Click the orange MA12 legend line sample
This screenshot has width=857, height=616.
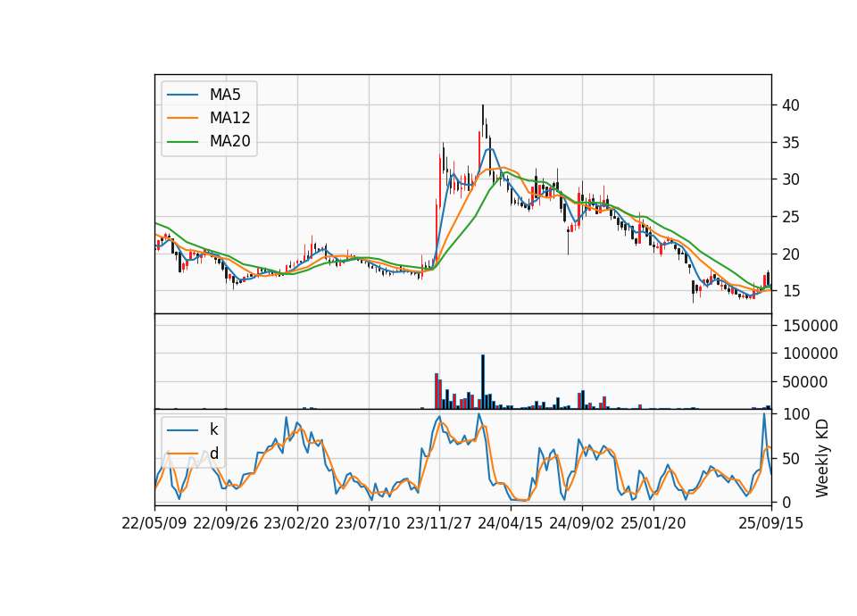(182, 118)
